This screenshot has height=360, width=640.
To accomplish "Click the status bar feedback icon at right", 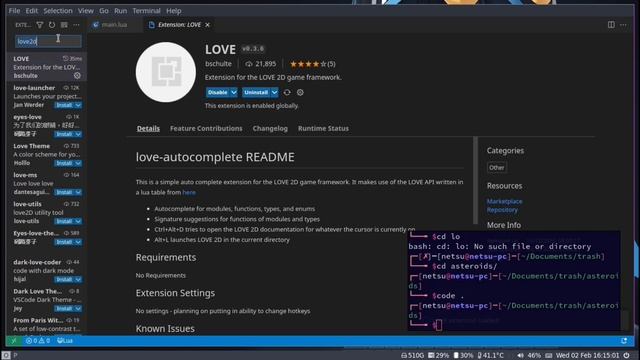I will click(x=624, y=340).
